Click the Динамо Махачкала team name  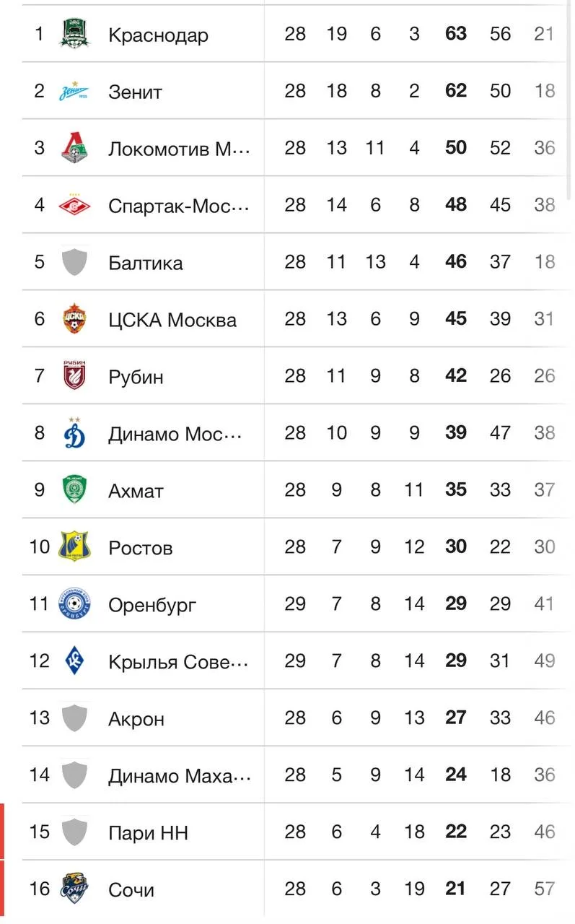(180, 776)
